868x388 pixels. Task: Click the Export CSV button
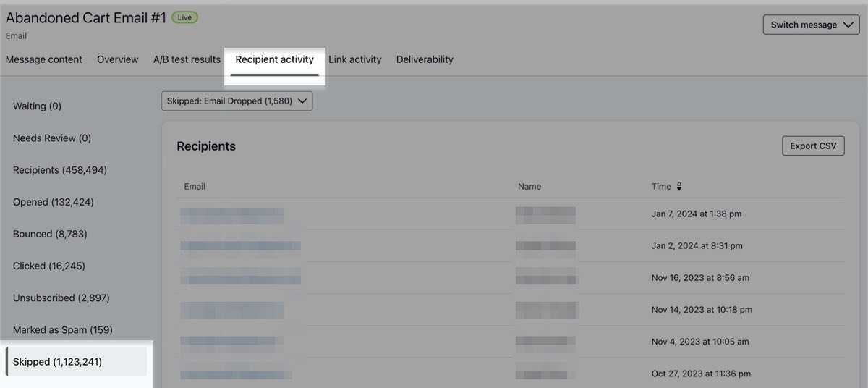tap(812, 145)
